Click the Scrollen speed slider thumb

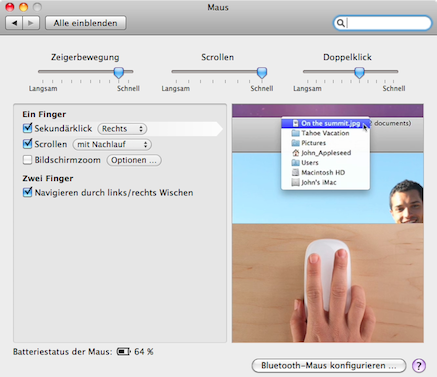coord(262,72)
